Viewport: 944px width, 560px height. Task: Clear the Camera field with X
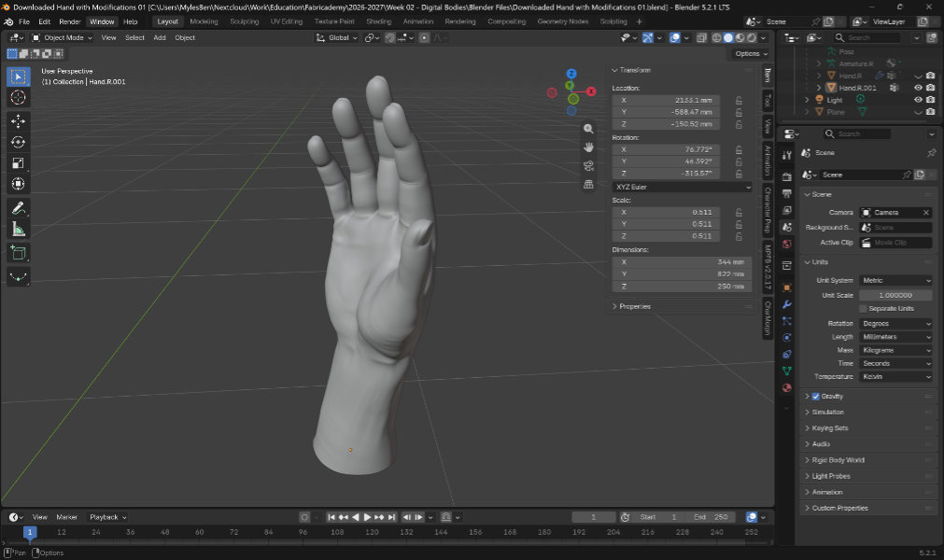tap(926, 212)
